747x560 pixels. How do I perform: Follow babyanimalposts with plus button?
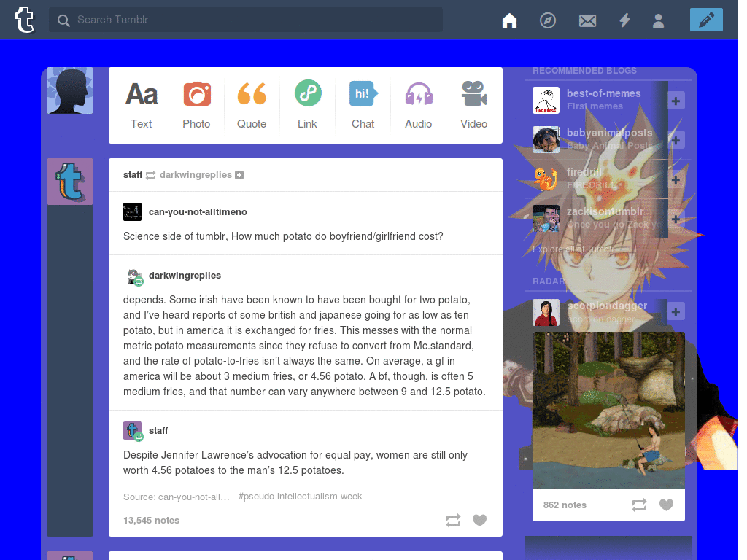(676, 140)
